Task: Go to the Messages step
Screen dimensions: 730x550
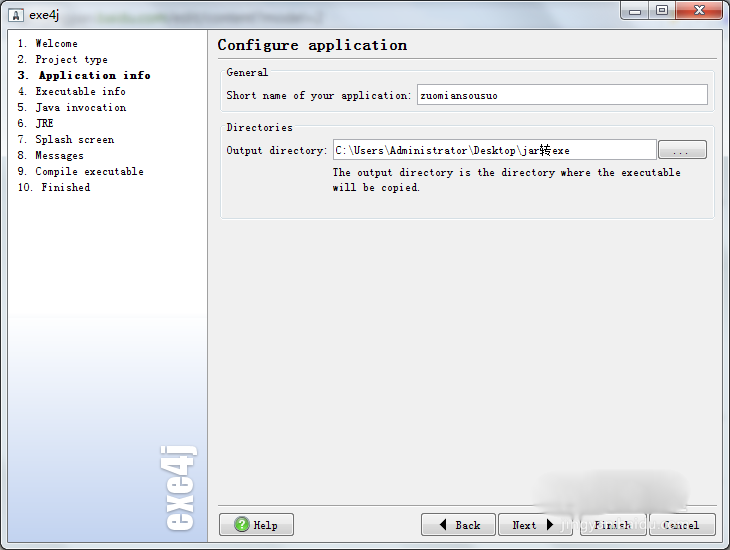Action: 59,155
